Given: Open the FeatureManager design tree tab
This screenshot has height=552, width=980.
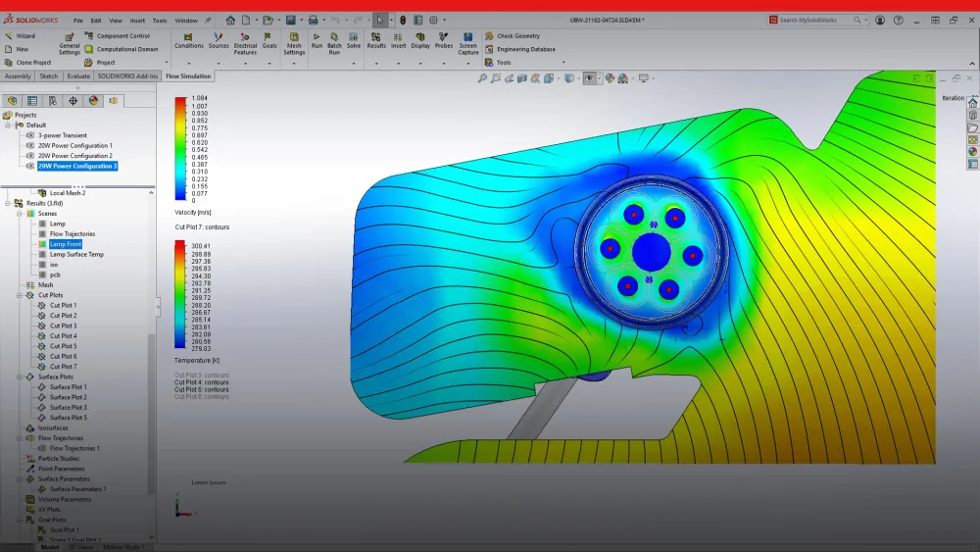Looking at the screenshot, I should click(13, 101).
